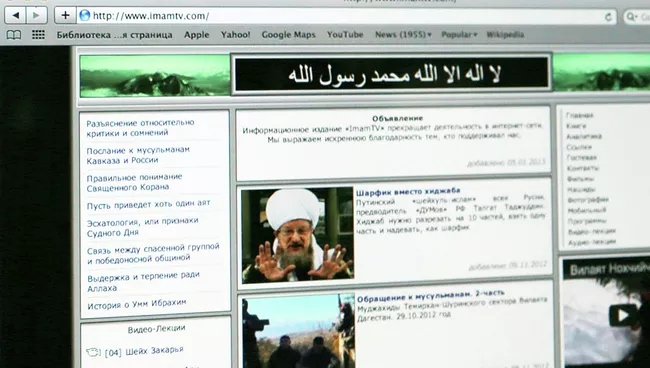Open the YouTube bookmark
Screen dimensions: 650x368
pos(345,35)
